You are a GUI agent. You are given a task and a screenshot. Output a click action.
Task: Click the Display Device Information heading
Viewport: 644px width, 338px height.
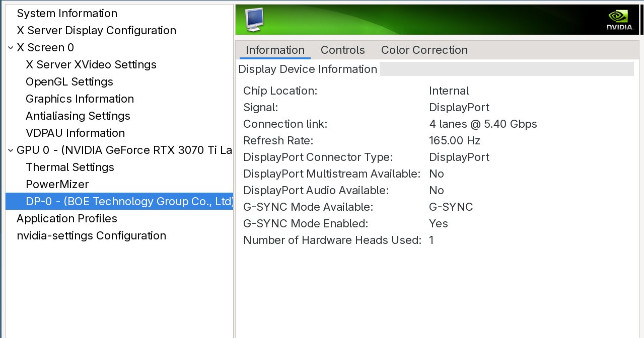[308, 69]
